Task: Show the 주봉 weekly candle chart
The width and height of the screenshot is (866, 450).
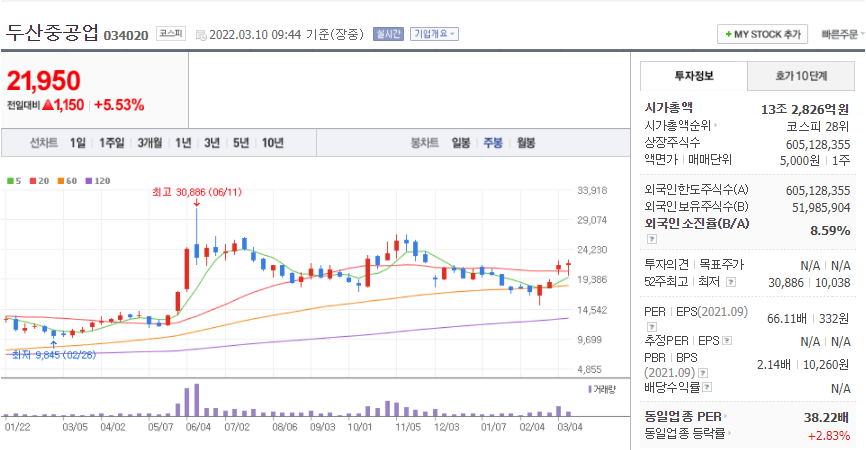Action: click(493, 143)
